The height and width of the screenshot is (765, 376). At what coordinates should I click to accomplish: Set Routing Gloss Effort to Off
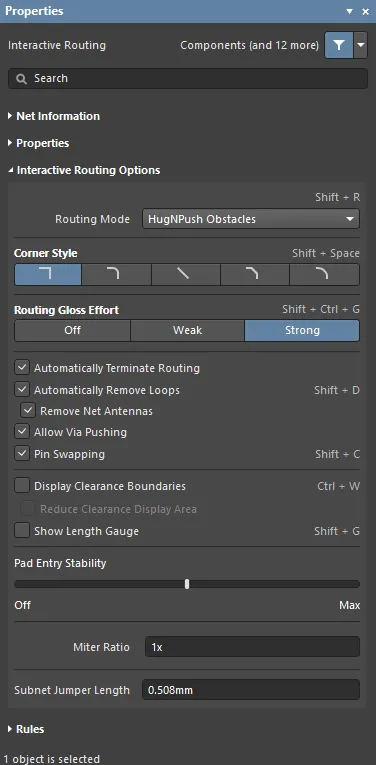72,330
